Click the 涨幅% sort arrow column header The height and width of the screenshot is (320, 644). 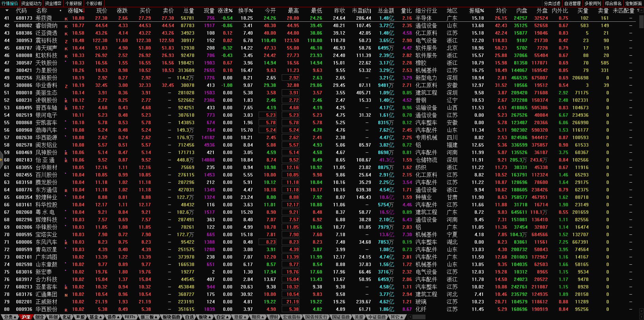[76, 11]
